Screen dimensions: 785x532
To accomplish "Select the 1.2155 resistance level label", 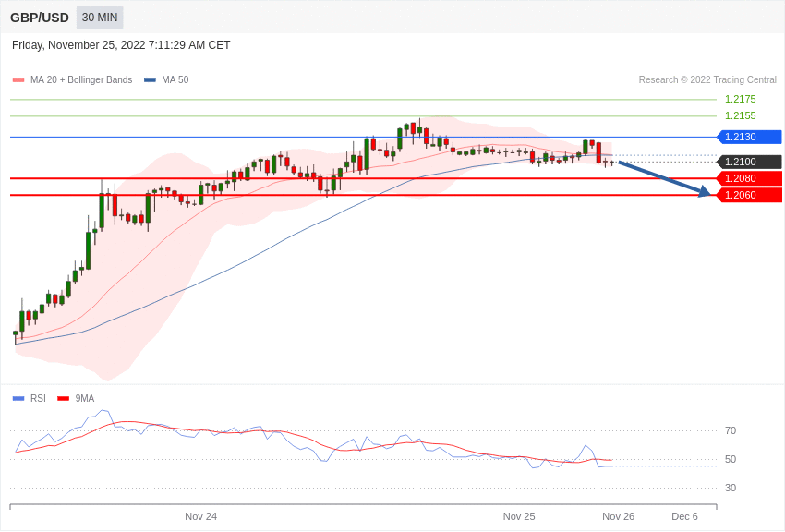I will 741,115.
